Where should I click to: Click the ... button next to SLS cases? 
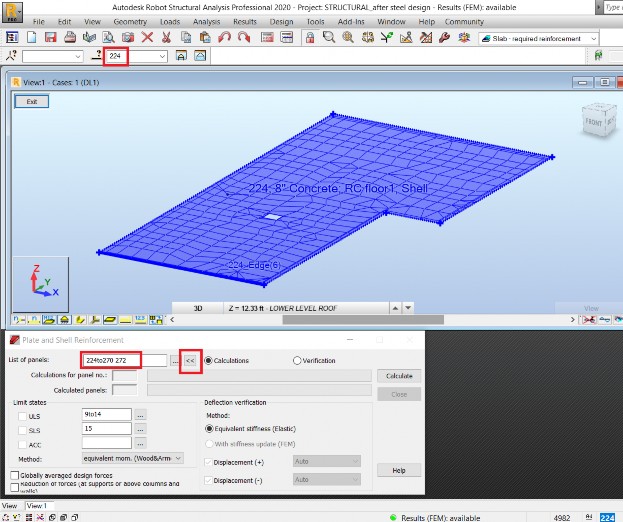click(140, 429)
